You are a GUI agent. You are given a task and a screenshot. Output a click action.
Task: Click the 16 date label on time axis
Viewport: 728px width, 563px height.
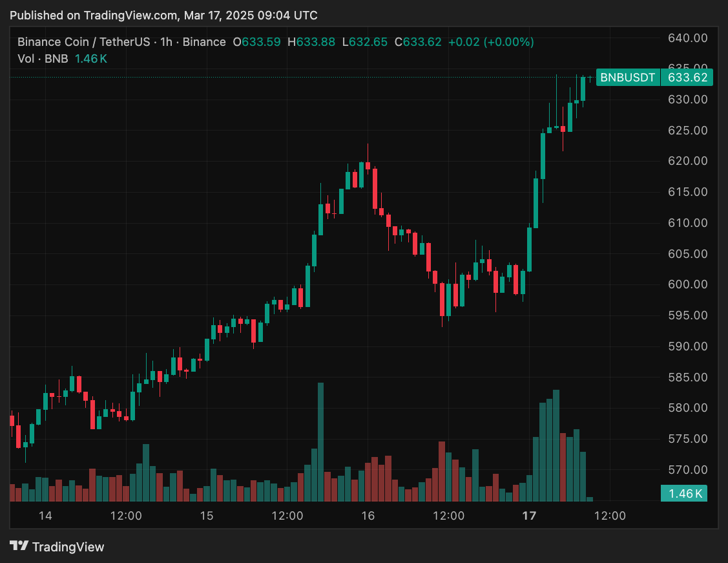368,516
